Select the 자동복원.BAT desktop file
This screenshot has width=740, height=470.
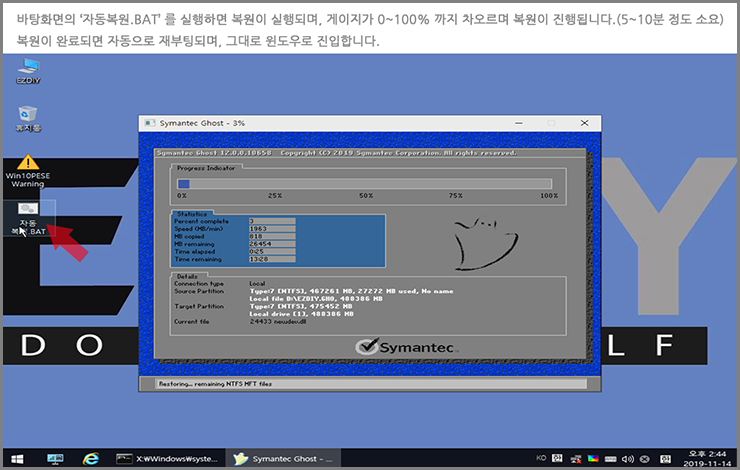(x=28, y=219)
